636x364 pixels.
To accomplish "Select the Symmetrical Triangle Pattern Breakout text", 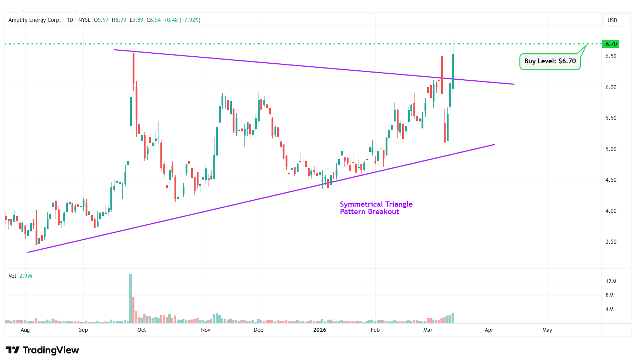I will coord(376,208).
